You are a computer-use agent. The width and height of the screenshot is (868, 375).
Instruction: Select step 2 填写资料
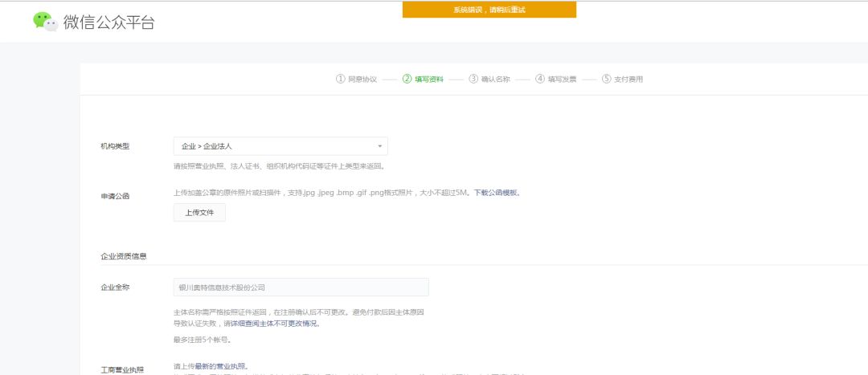423,79
